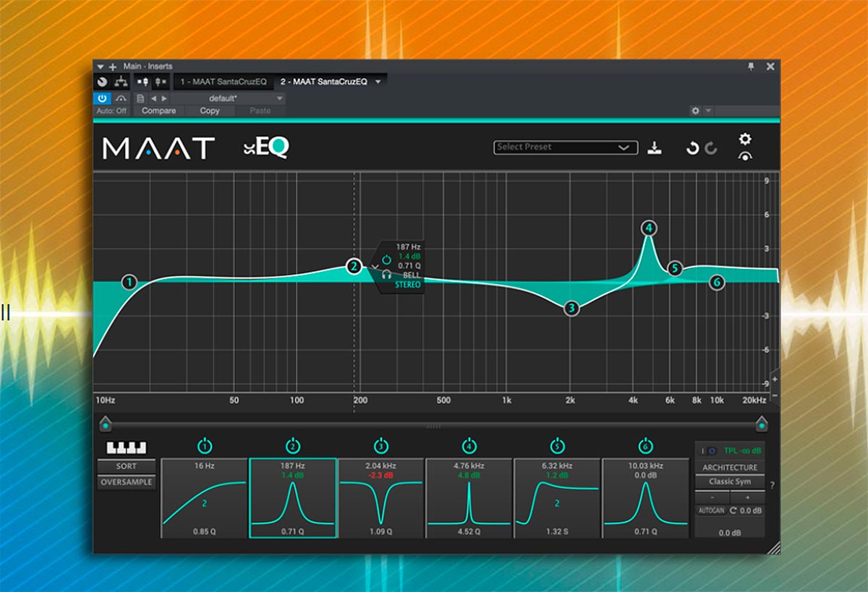
Task: Click the pin icon in the Inserts title bar
Action: (x=752, y=67)
